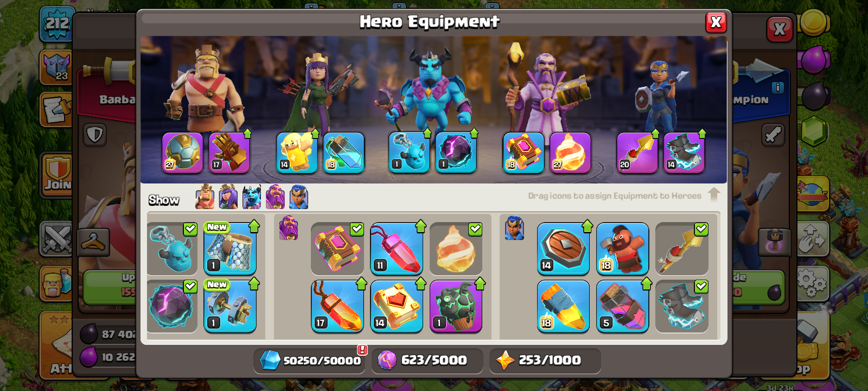Filter equipment by Minion Prince portrait
This screenshot has width=868, height=391.
pos(252,197)
